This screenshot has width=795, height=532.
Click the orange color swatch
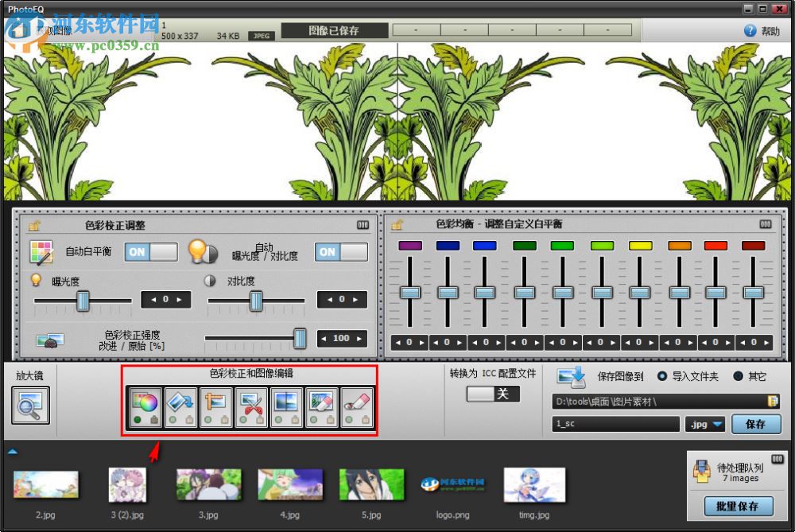click(680, 246)
